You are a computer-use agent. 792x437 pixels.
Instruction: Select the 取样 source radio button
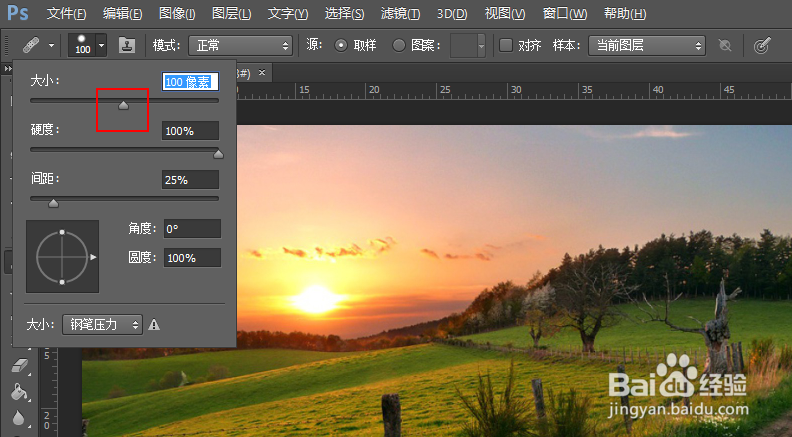341,45
